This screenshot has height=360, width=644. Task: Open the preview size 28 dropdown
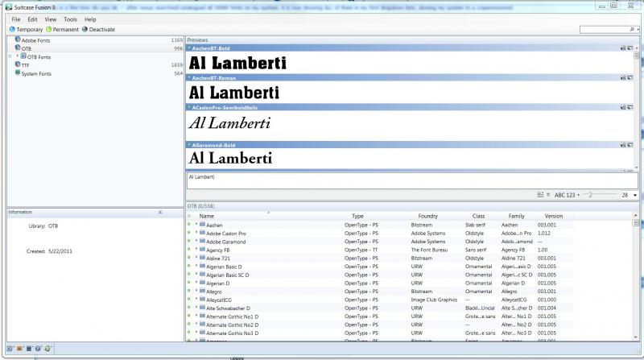pyautogui.click(x=635, y=195)
